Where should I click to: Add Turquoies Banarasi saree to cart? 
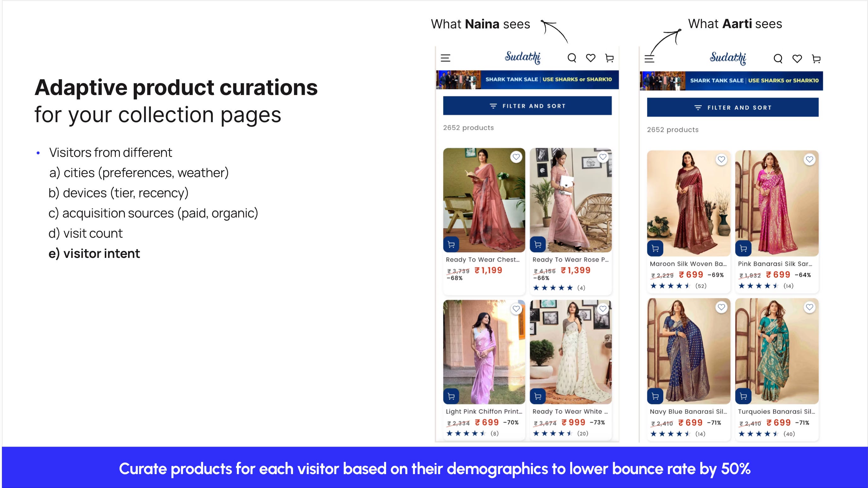[x=743, y=396]
